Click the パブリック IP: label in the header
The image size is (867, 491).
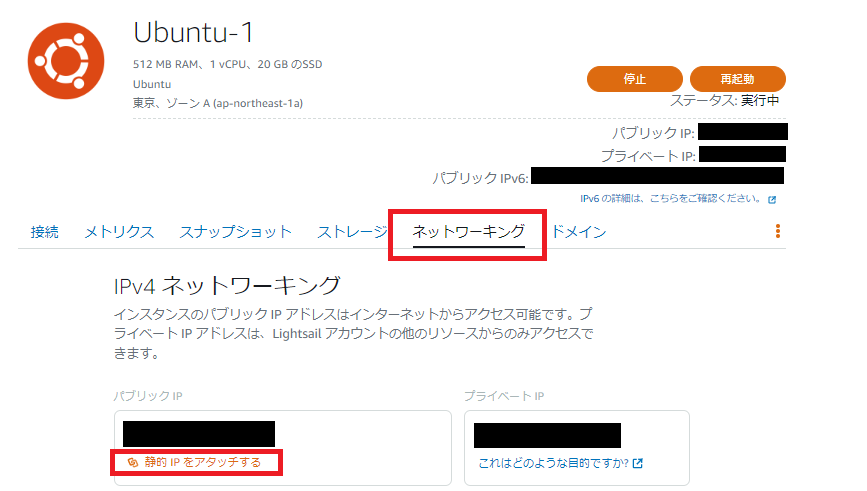(653, 133)
